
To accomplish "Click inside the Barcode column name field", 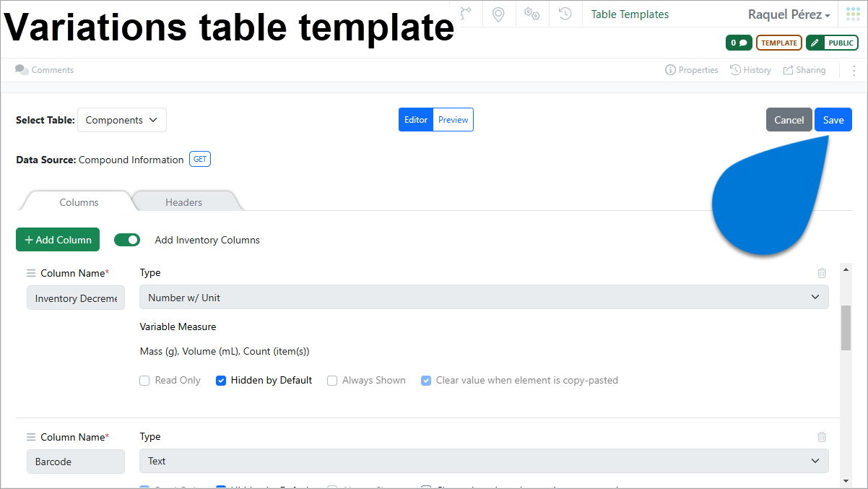I will point(75,461).
